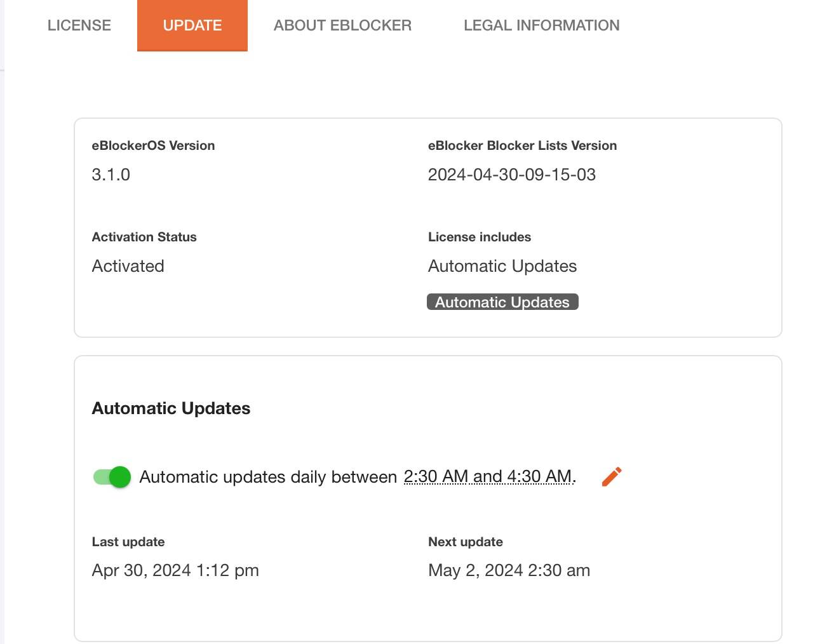Click the Next update label
The height and width of the screenshot is (644, 827).
click(466, 542)
